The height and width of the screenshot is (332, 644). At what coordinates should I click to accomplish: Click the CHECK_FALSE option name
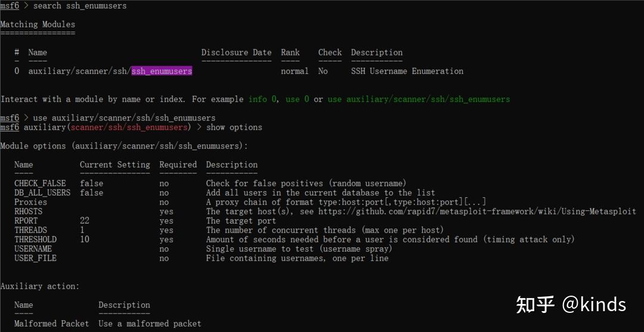(40, 184)
